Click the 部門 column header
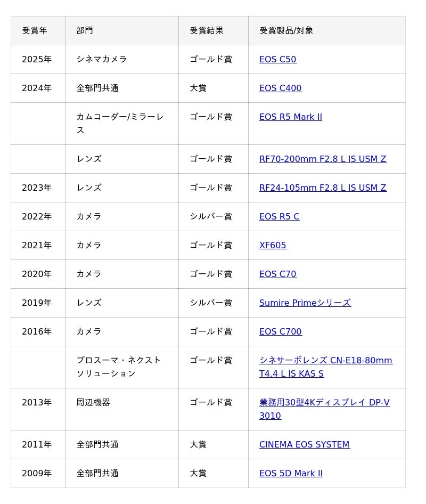This screenshot has width=426, height=504. [x=85, y=30]
